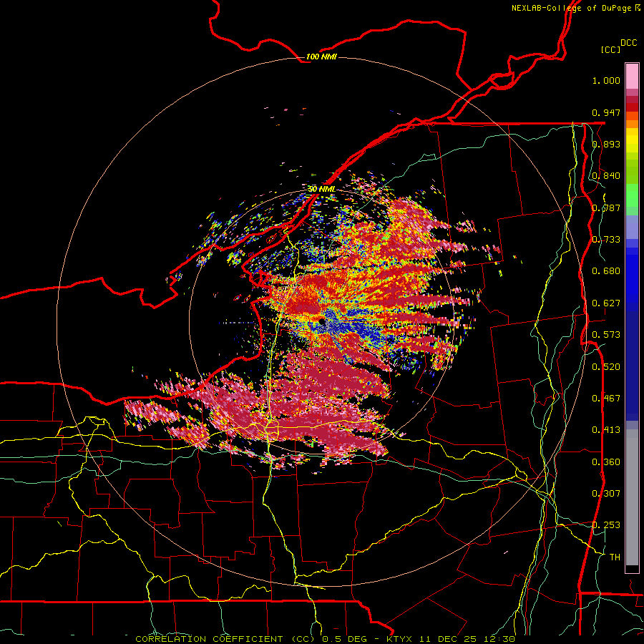The width and height of the screenshot is (644, 644).
Task: Select the 1.000 color scale value
Action: (x=606, y=80)
